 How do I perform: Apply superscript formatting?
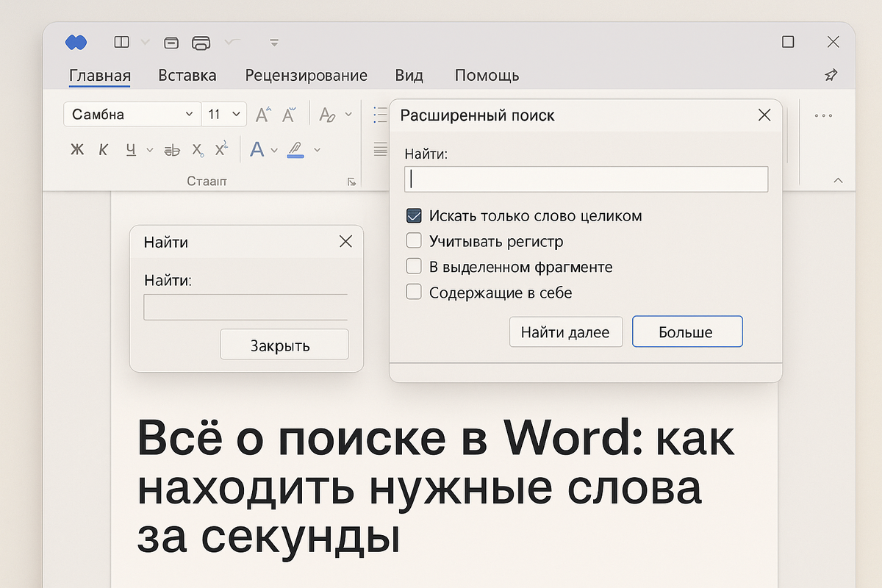pos(220,149)
